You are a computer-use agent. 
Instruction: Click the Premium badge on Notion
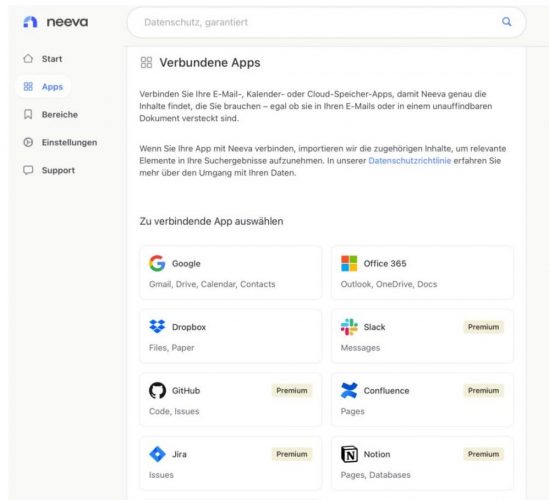point(484,454)
